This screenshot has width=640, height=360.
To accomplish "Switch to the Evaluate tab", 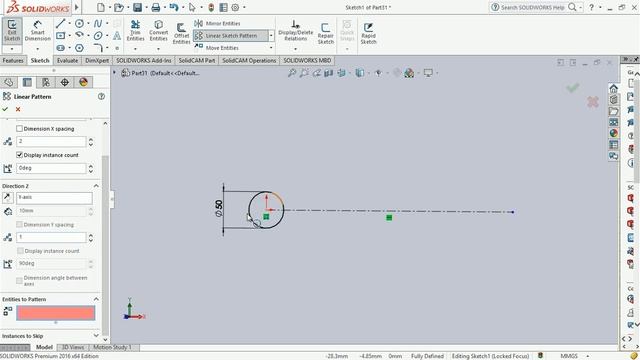I will coord(67,60).
